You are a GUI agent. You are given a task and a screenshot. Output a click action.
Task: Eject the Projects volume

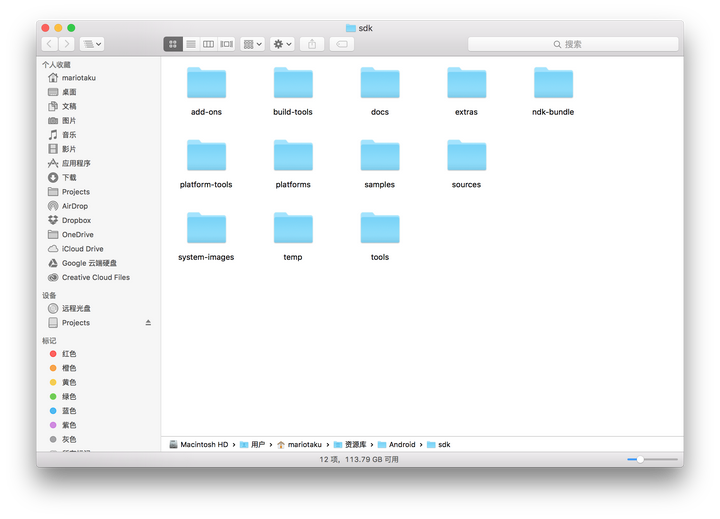click(x=148, y=322)
